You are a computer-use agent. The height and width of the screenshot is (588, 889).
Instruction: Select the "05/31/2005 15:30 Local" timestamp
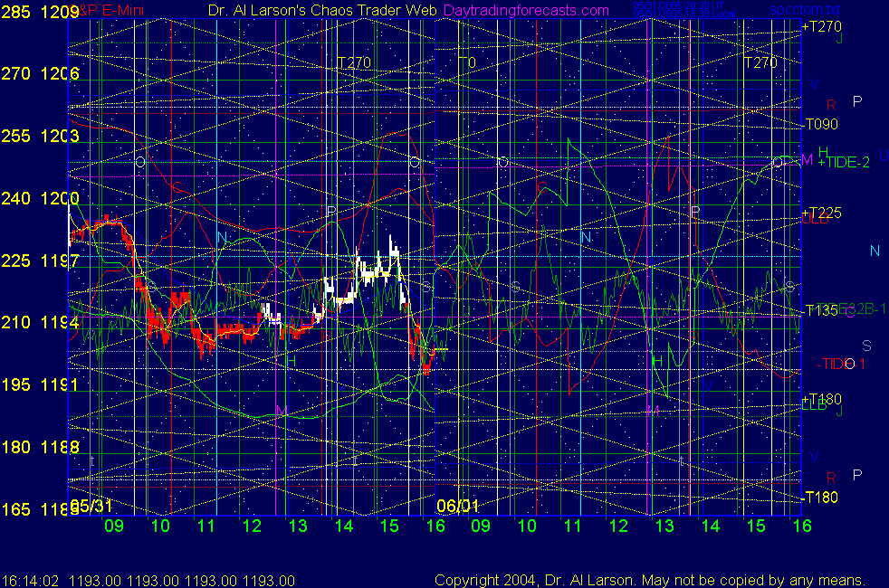(684, 14)
